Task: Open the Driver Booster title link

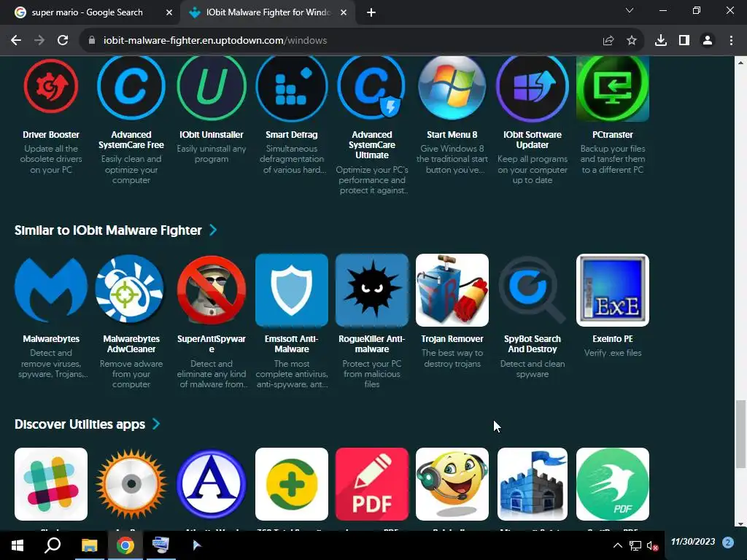Action: point(51,135)
